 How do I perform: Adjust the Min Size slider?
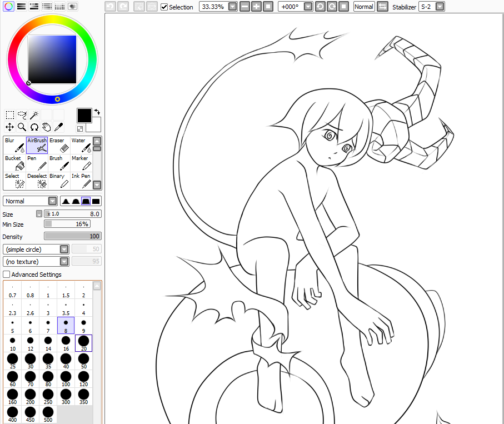pyautogui.click(x=67, y=224)
